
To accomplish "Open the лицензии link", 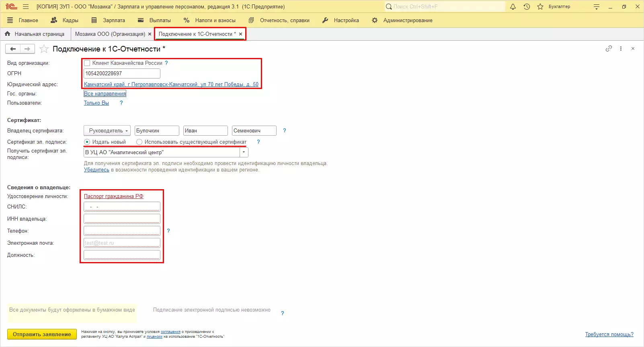I will (154, 337).
